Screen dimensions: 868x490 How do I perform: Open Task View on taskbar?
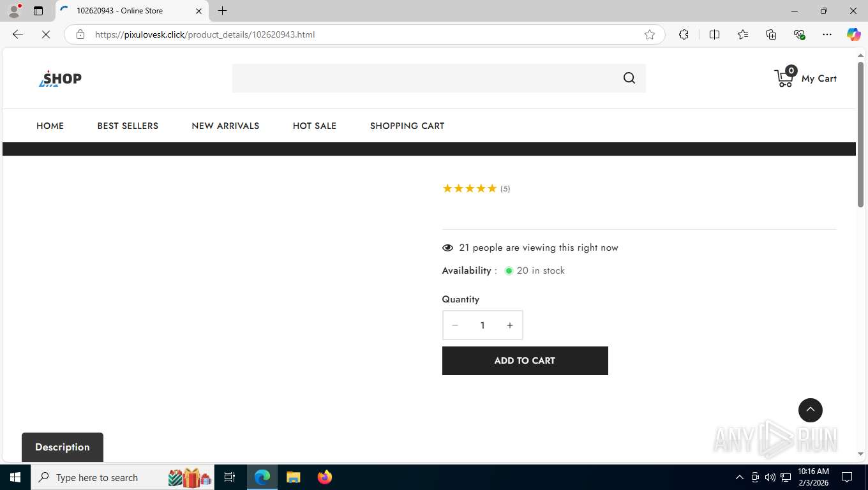click(230, 477)
